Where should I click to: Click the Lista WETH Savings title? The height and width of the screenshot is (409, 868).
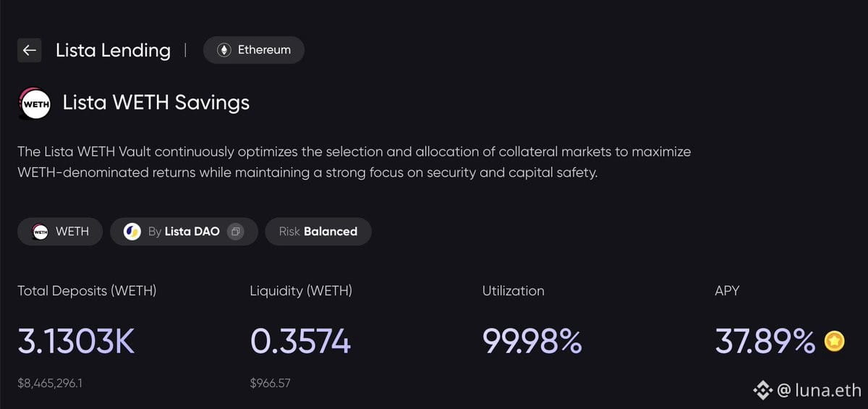tap(156, 103)
